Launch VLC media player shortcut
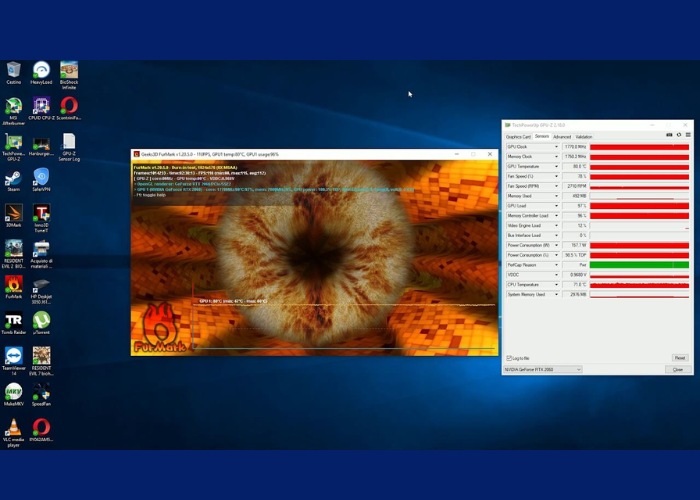The width and height of the screenshot is (700, 500). click(14, 428)
